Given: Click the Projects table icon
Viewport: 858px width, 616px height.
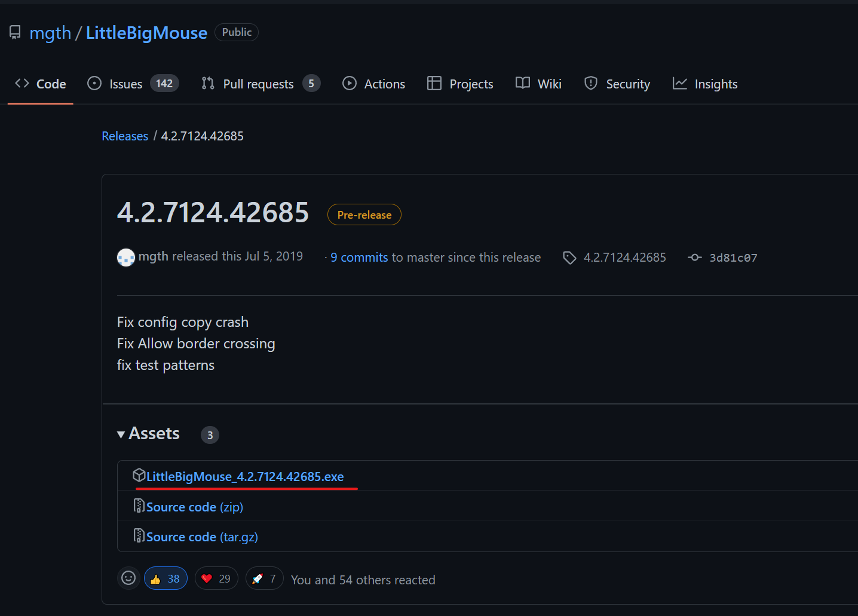Looking at the screenshot, I should (434, 83).
